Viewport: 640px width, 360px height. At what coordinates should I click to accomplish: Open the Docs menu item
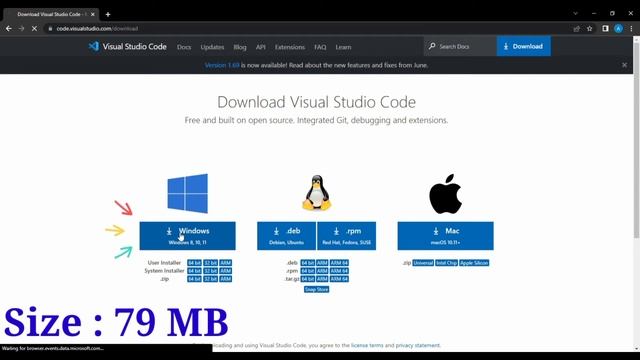click(x=184, y=47)
